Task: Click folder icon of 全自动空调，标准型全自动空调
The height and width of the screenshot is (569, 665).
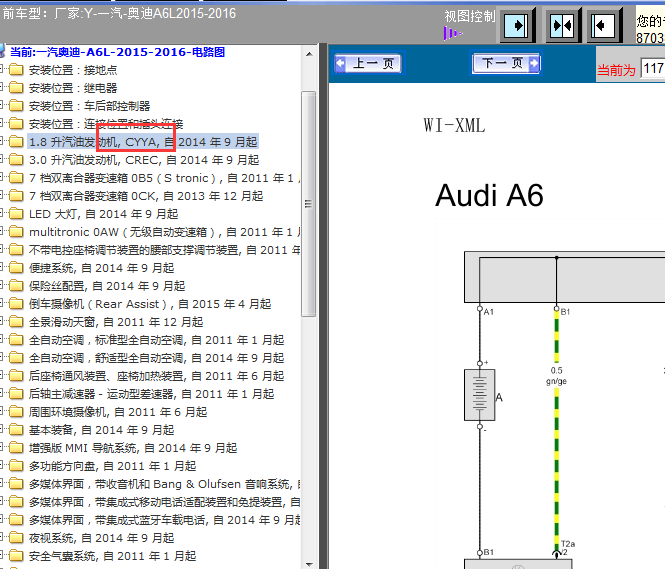Action: point(16,340)
